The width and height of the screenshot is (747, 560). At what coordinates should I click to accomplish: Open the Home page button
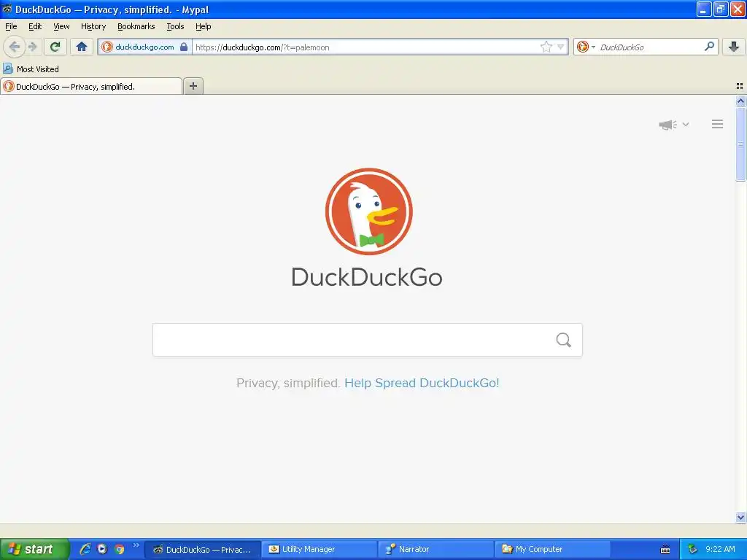tap(82, 47)
